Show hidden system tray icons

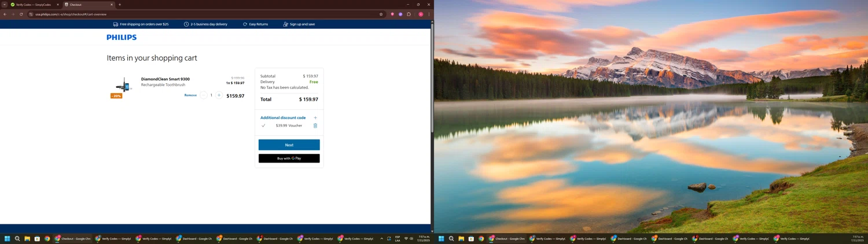click(381, 238)
